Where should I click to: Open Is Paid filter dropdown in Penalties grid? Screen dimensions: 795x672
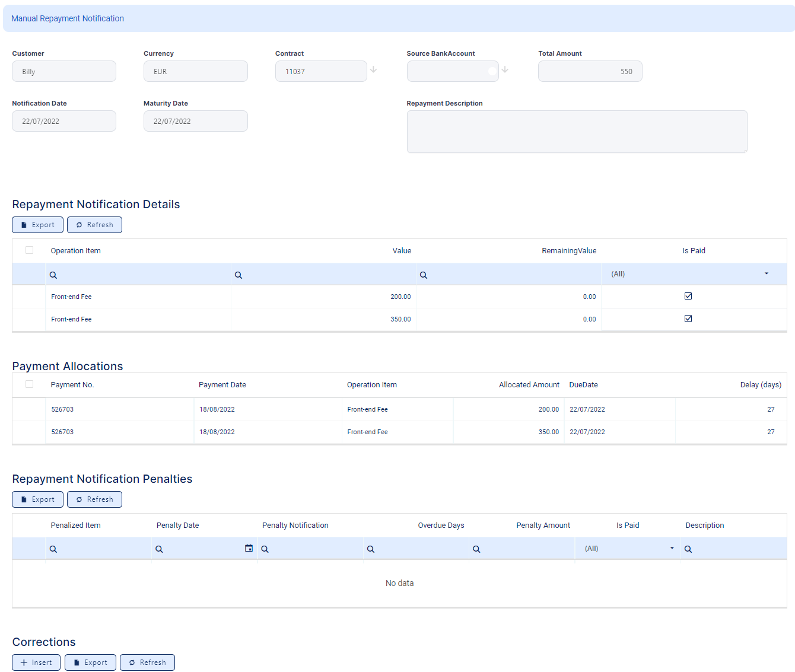point(672,549)
